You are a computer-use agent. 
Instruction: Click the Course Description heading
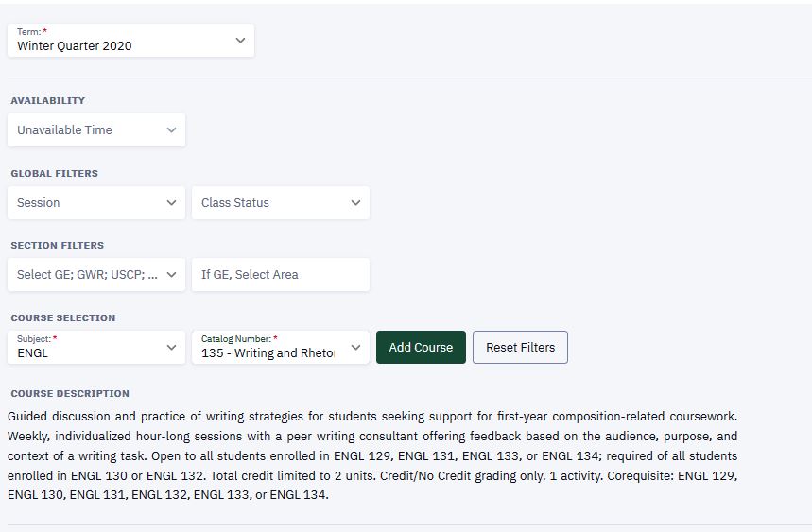click(70, 394)
